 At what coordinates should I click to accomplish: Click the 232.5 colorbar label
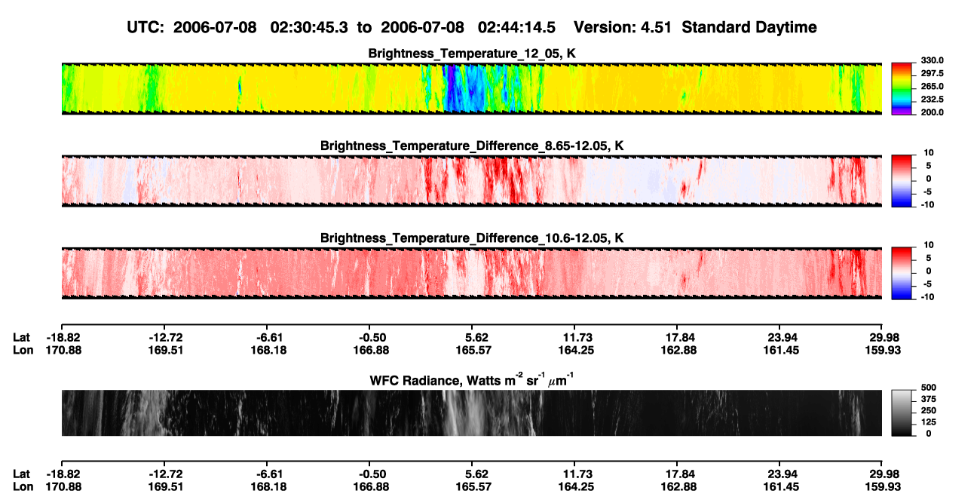pyautogui.click(x=933, y=100)
